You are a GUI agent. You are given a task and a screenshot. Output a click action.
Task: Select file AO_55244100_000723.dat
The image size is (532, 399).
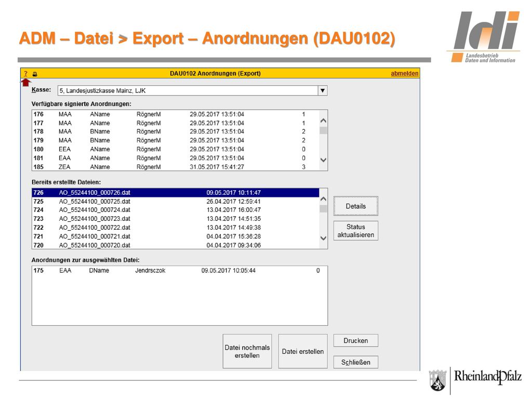tap(176, 219)
